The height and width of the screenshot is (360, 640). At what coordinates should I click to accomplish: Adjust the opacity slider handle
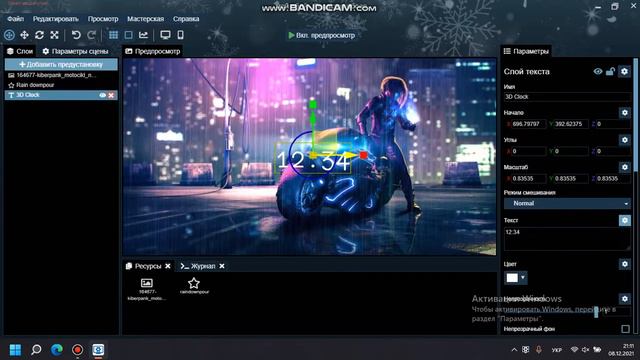point(596,312)
